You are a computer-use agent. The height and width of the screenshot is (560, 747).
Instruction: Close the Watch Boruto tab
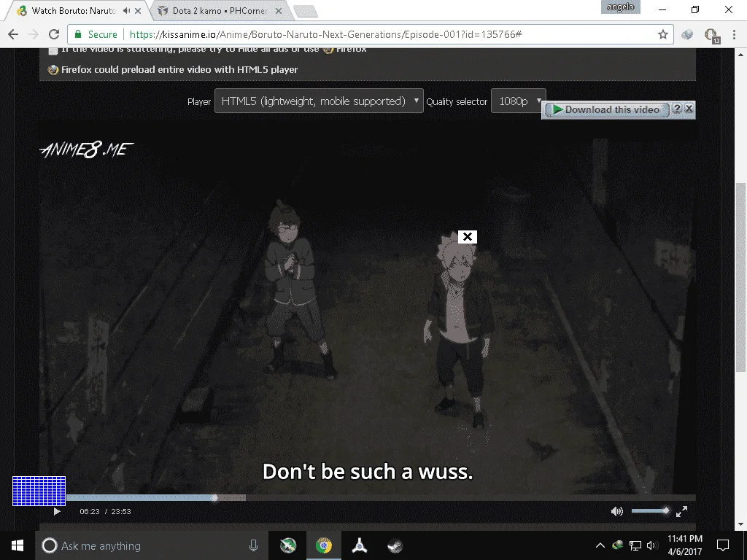[138, 10]
